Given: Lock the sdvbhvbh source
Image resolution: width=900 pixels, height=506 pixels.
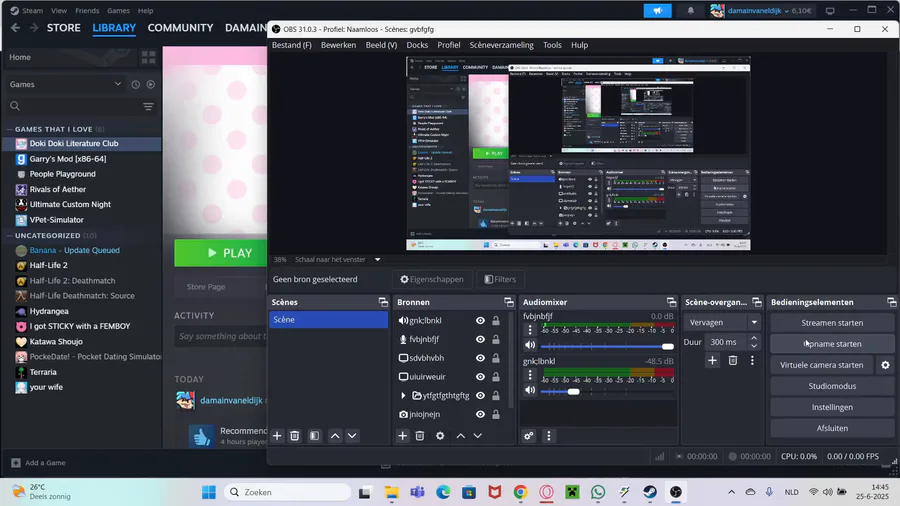Looking at the screenshot, I should coord(496,358).
